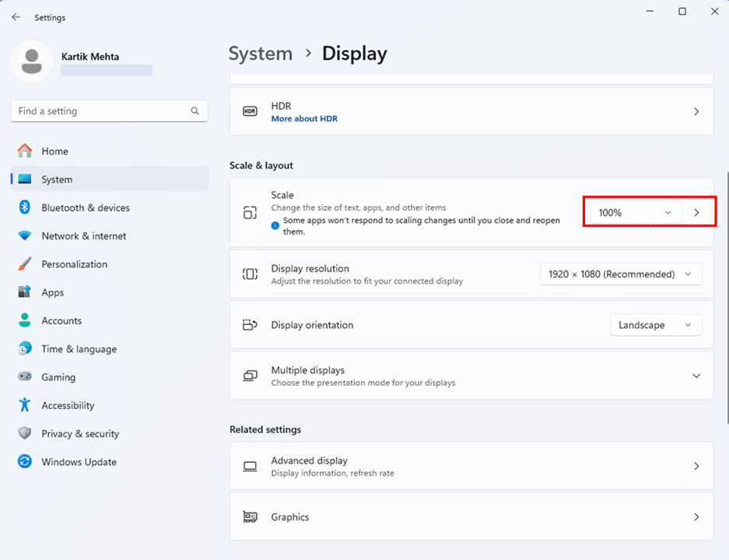Open the Display resolution dropdown
This screenshot has width=729, height=560.
click(621, 275)
